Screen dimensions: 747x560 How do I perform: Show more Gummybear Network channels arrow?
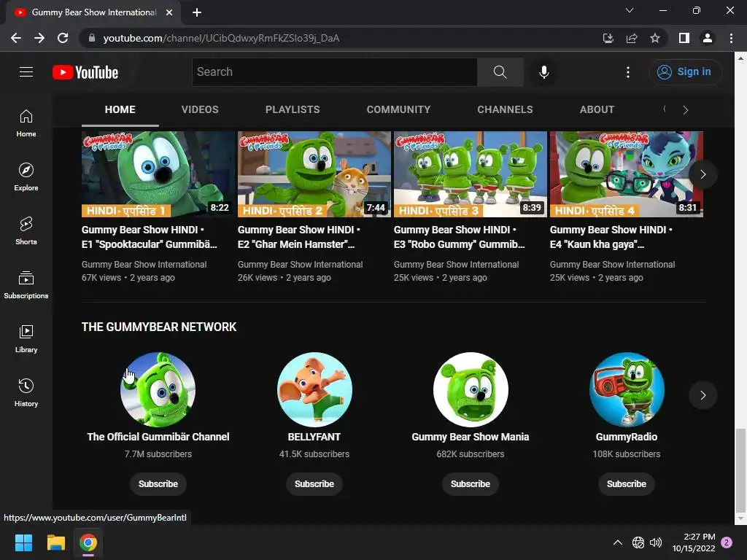click(703, 395)
